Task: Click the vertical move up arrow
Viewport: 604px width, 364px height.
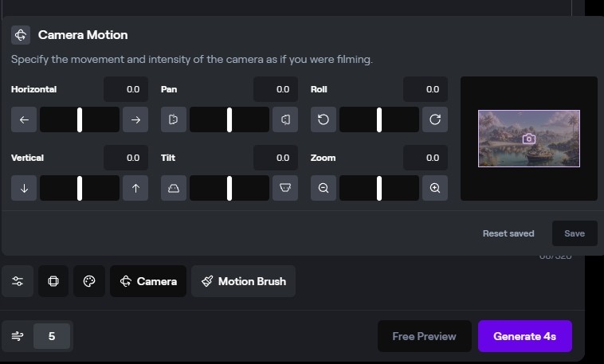Action: (x=135, y=188)
